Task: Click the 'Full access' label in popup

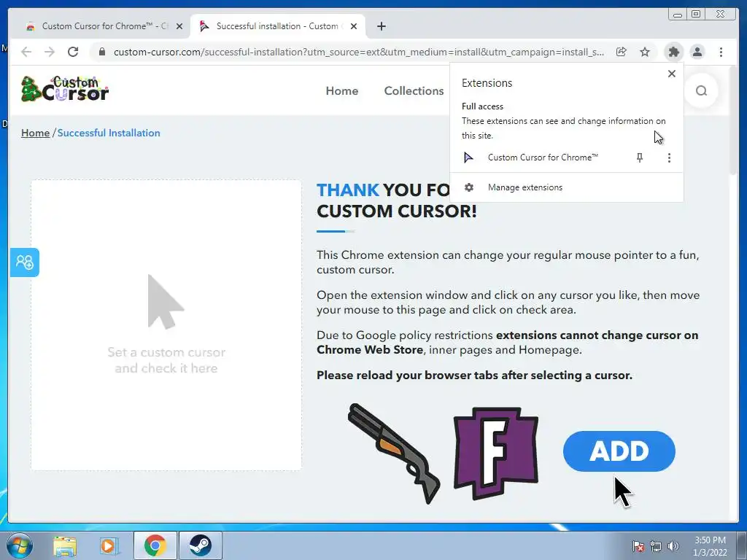Action: pyautogui.click(x=482, y=106)
